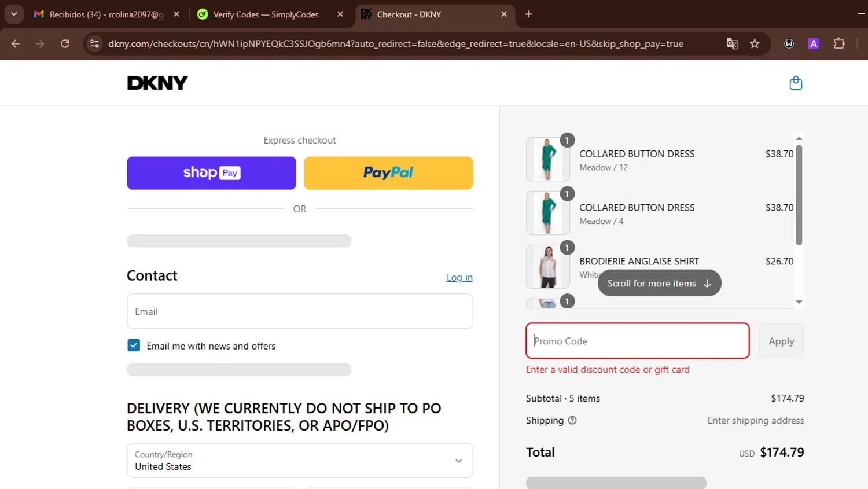Viewport: 868px width, 489px height.
Task: Open the purple A extension
Action: 814,43
